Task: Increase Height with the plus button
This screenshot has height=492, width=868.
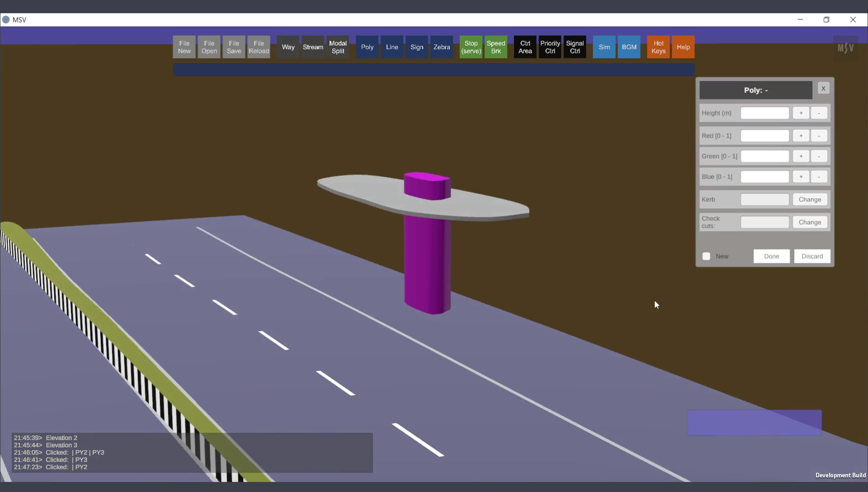Action: click(801, 113)
